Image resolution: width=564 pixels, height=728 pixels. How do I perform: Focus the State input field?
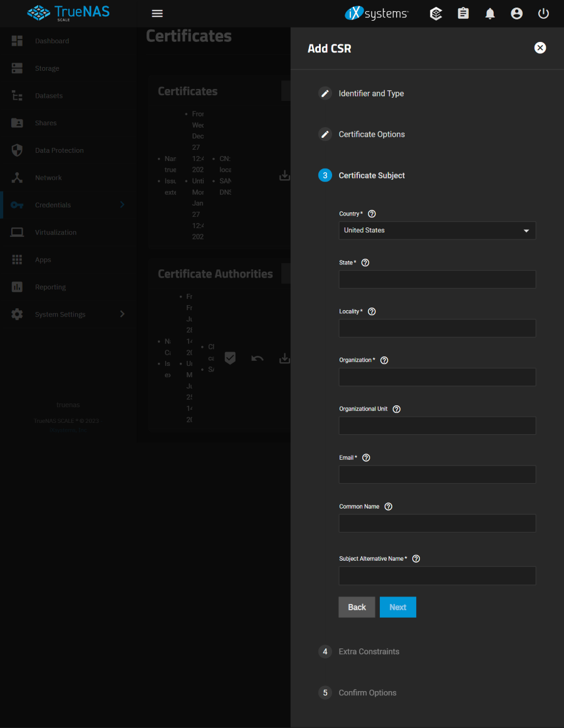tap(437, 279)
